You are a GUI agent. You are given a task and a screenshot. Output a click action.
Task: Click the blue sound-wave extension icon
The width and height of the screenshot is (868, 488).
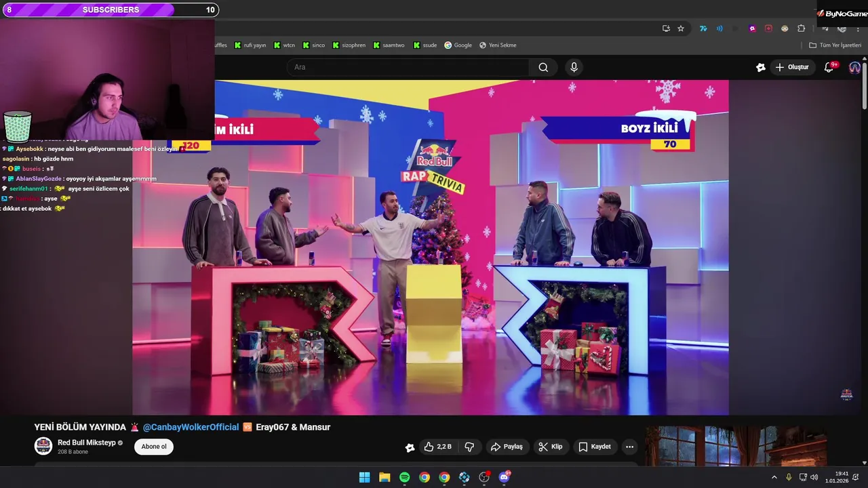719,28
